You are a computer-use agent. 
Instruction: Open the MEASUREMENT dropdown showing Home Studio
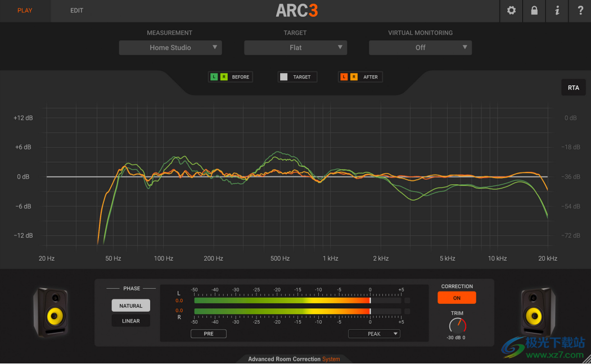pos(170,48)
